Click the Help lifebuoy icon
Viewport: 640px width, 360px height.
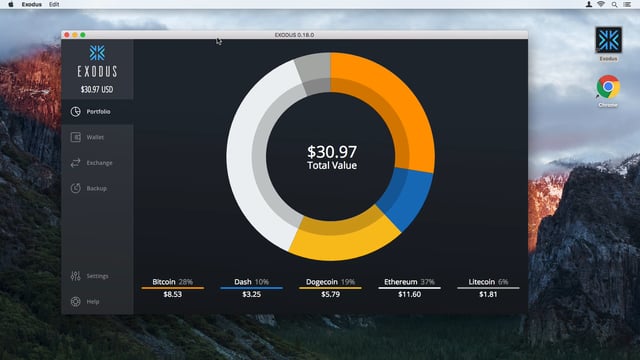[x=76, y=301]
